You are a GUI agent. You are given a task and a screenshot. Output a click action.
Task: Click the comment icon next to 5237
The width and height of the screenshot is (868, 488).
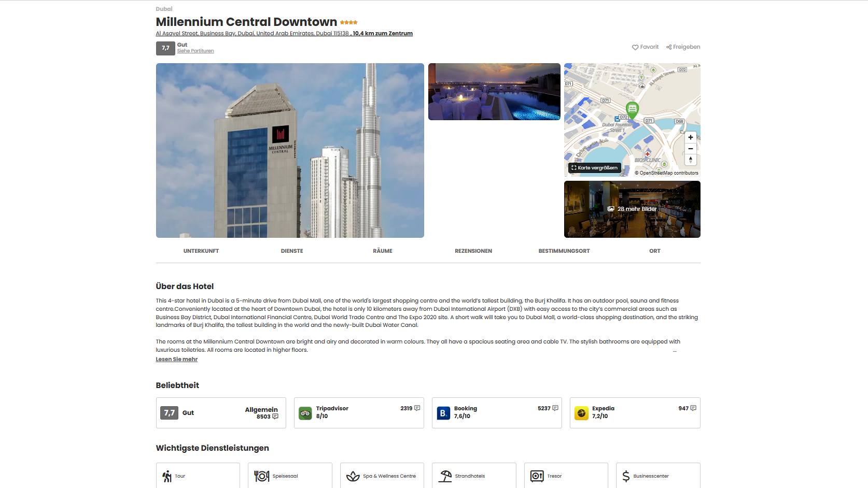click(x=555, y=408)
